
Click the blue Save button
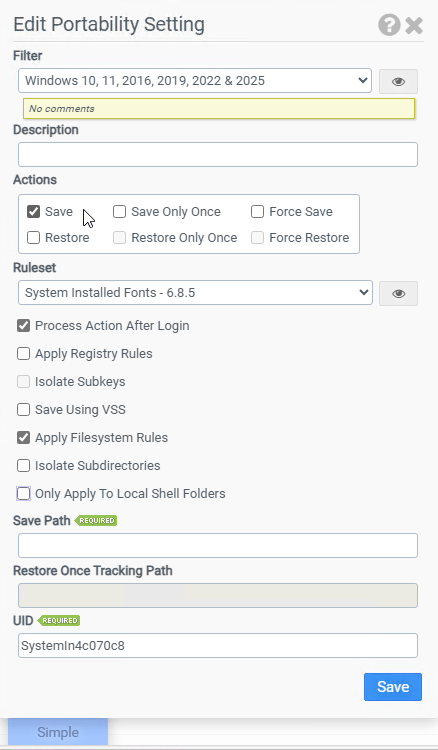[393, 687]
